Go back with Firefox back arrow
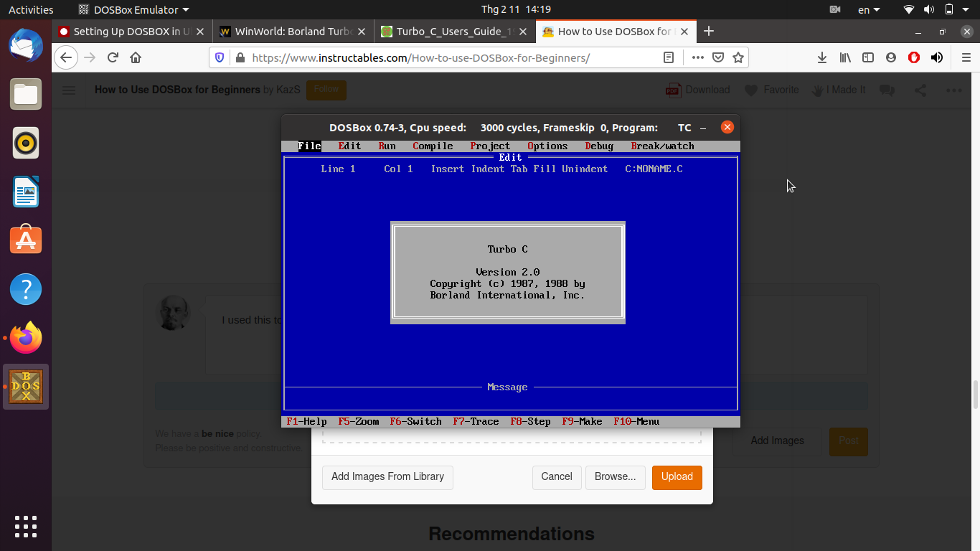 66,57
